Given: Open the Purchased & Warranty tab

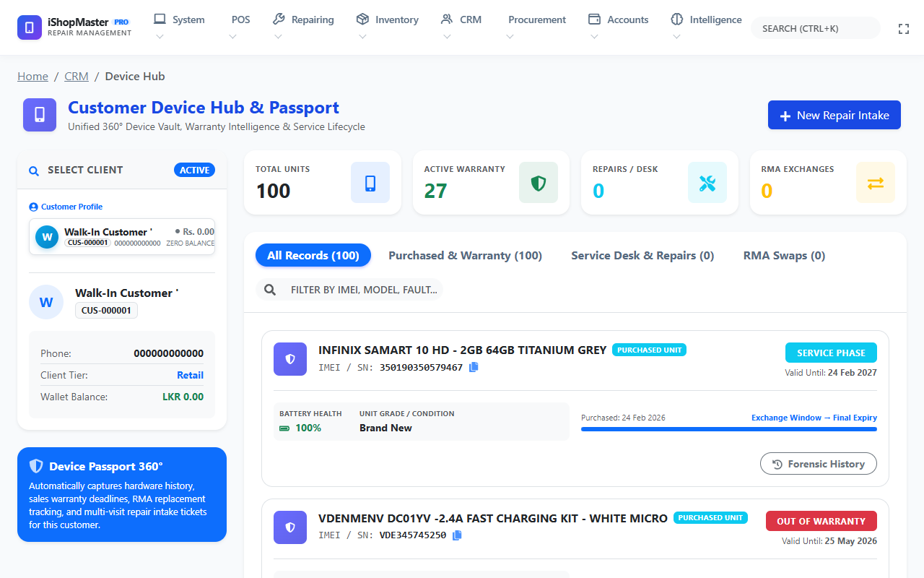Looking at the screenshot, I should click(465, 255).
